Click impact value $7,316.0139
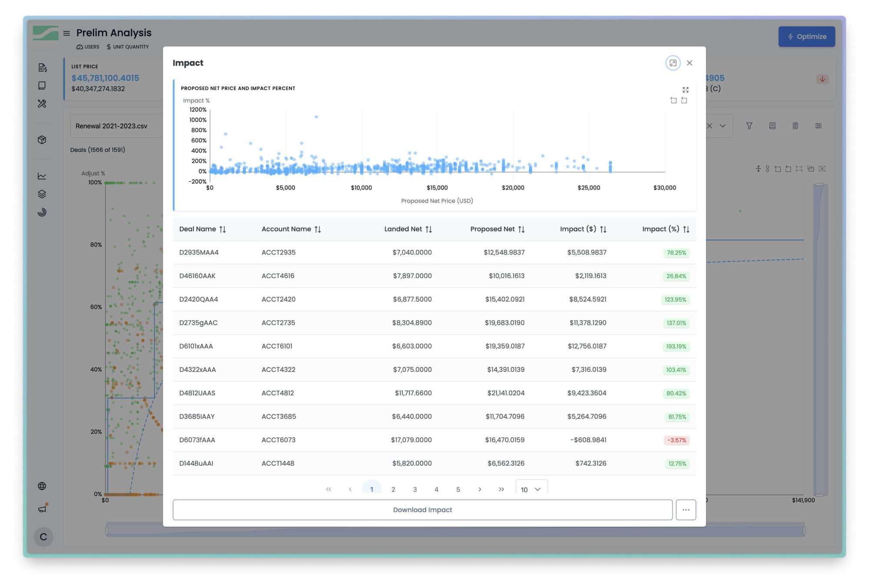Image resolution: width=869 pixels, height=588 pixels. click(x=589, y=369)
